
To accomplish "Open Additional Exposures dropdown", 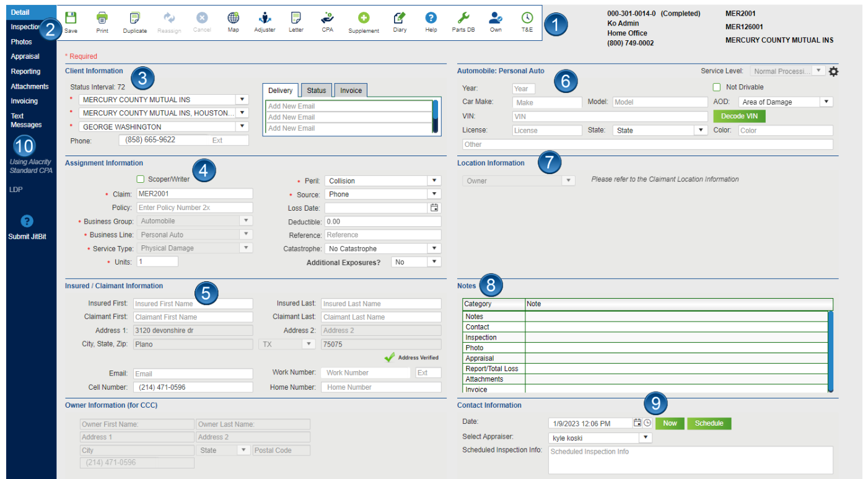I will (x=435, y=262).
